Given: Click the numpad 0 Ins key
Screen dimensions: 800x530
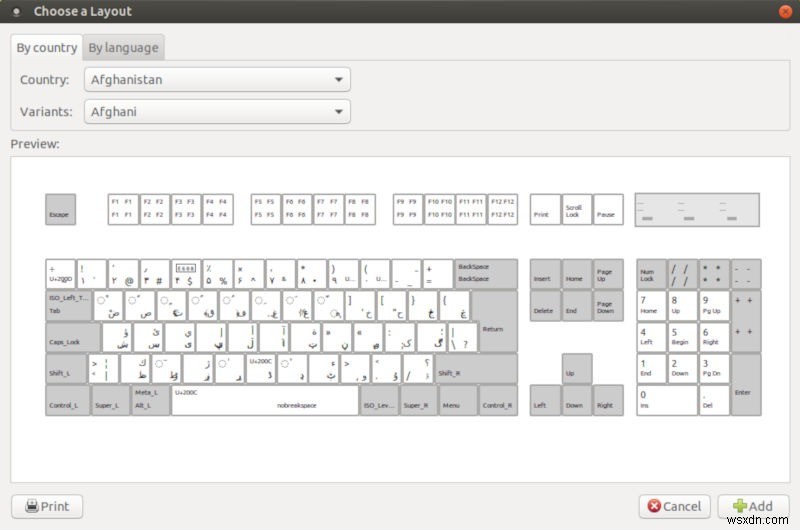Looking at the screenshot, I should point(667,400).
